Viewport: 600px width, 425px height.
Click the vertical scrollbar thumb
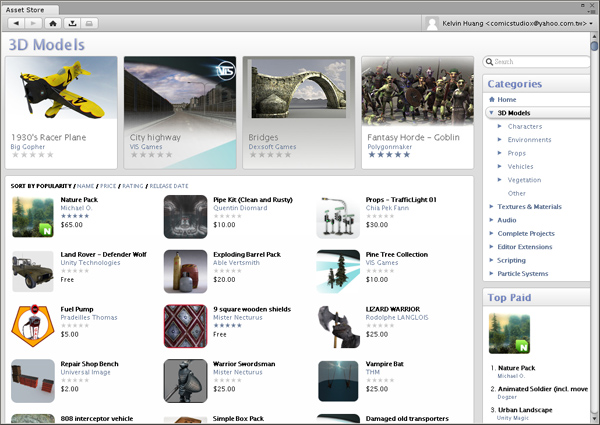pyautogui.click(x=594, y=46)
